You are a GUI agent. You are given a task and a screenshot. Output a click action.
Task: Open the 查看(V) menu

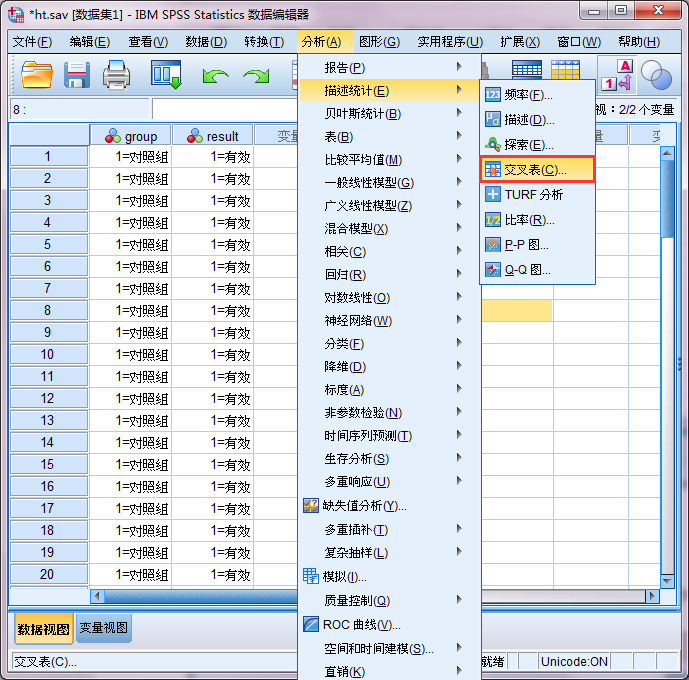click(148, 42)
